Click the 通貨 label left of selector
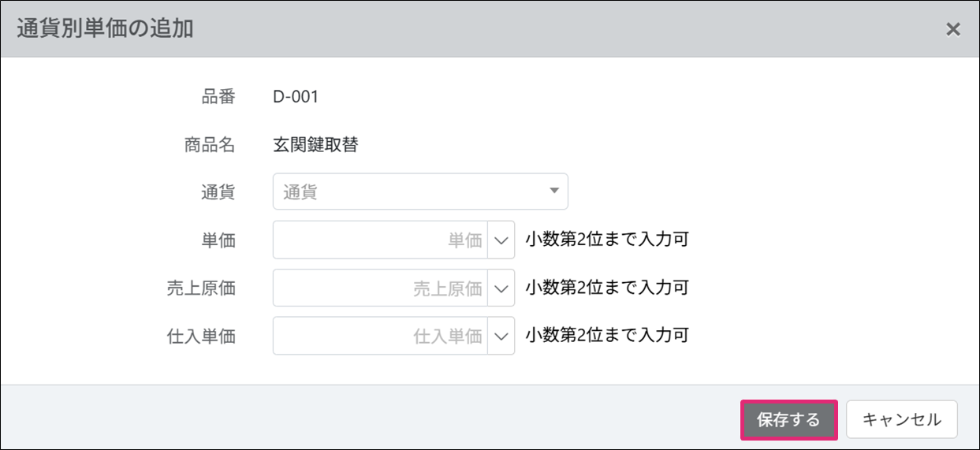The width and height of the screenshot is (980, 450). [218, 192]
